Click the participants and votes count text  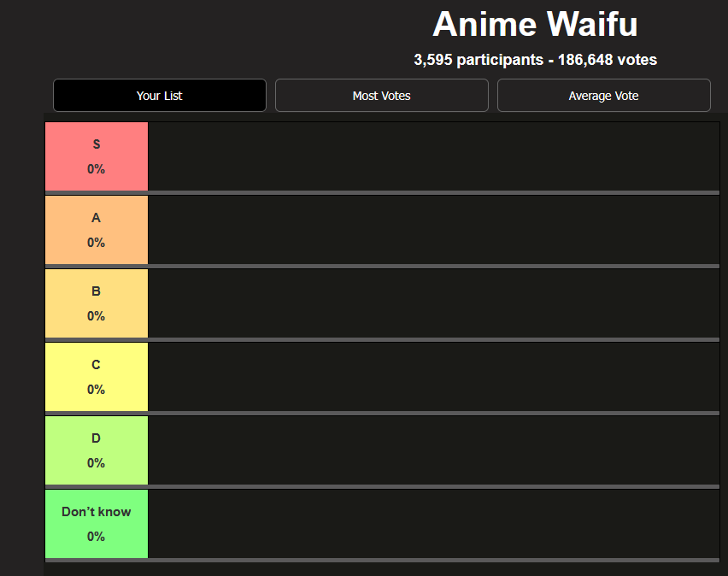535,60
